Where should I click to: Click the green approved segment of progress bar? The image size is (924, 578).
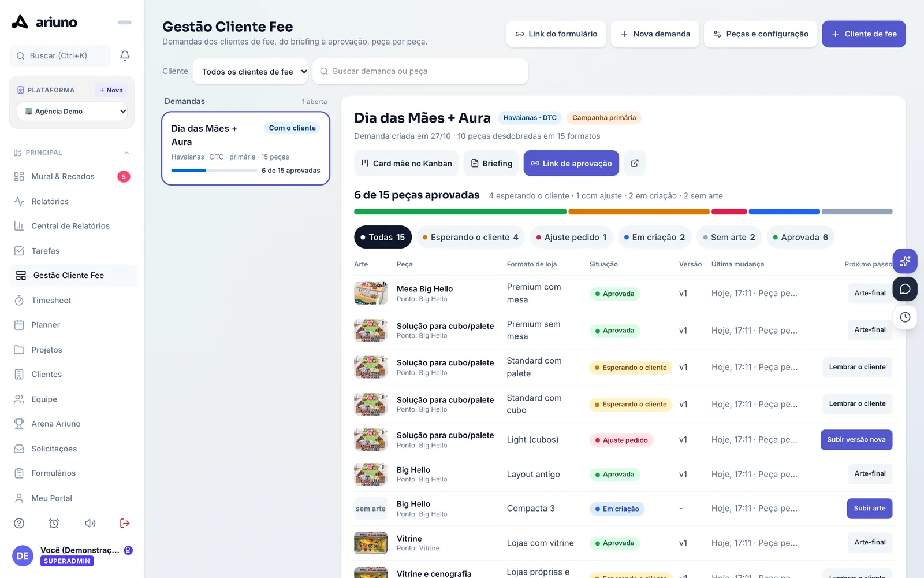coord(460,212)
